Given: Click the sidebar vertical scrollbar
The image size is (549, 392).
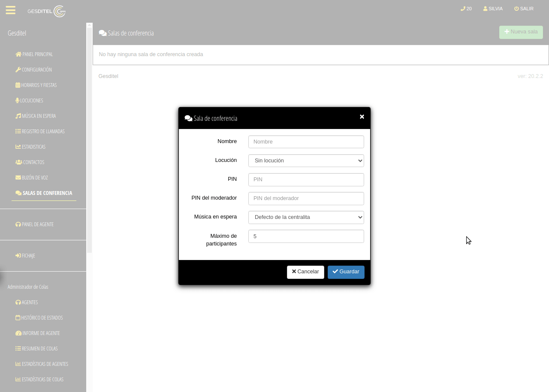Looking at the screenshot, I should coord(89,137).
